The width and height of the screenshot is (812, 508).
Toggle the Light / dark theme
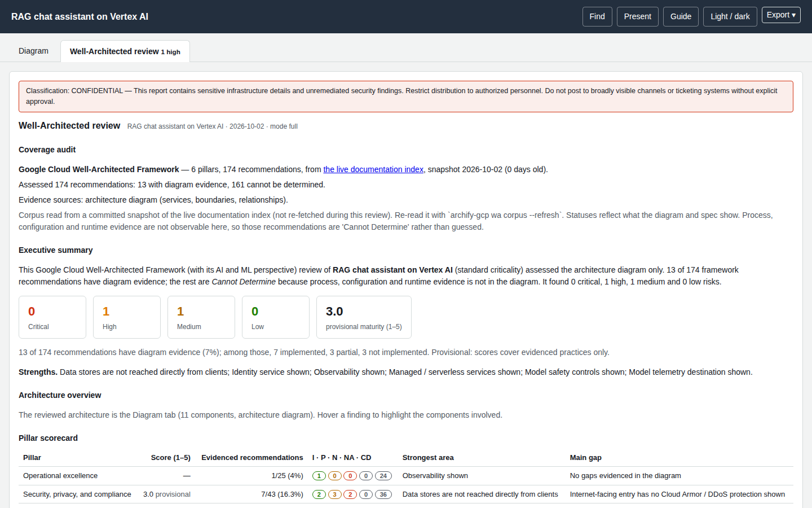(x=730, y=16)
